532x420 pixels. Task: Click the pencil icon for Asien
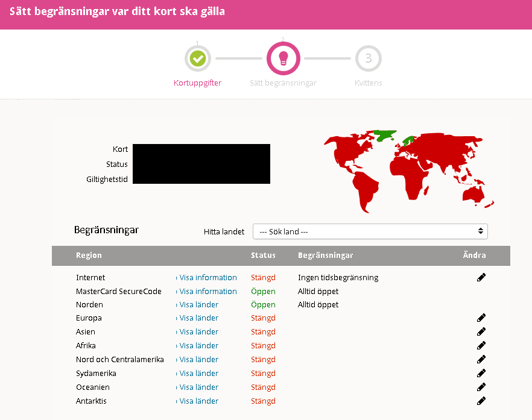click(481, 331)
